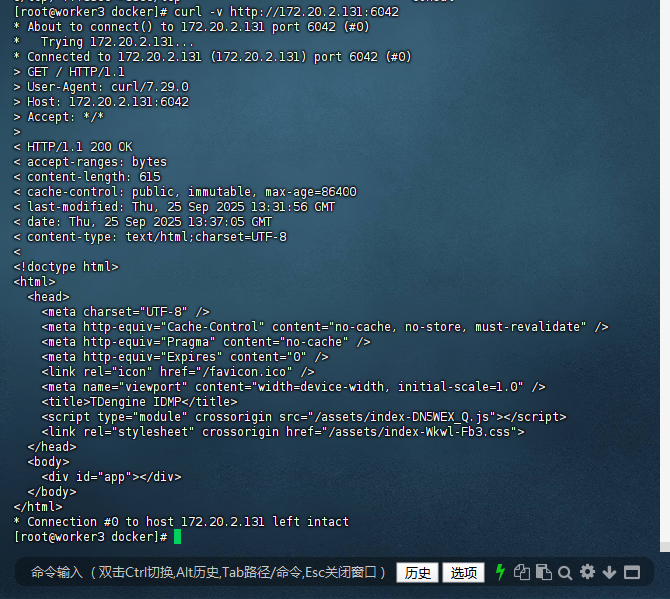This screenshot has height=599, width=670.
Task: Click the cache-control max-age=86400 line
Action: coord(185,192)
